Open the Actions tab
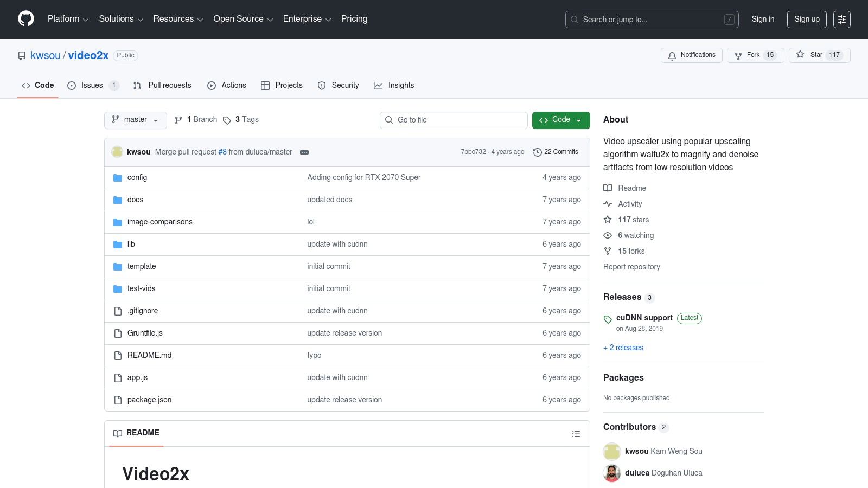Viewport: 868px width, 488px height. click(x=227, y=85)
